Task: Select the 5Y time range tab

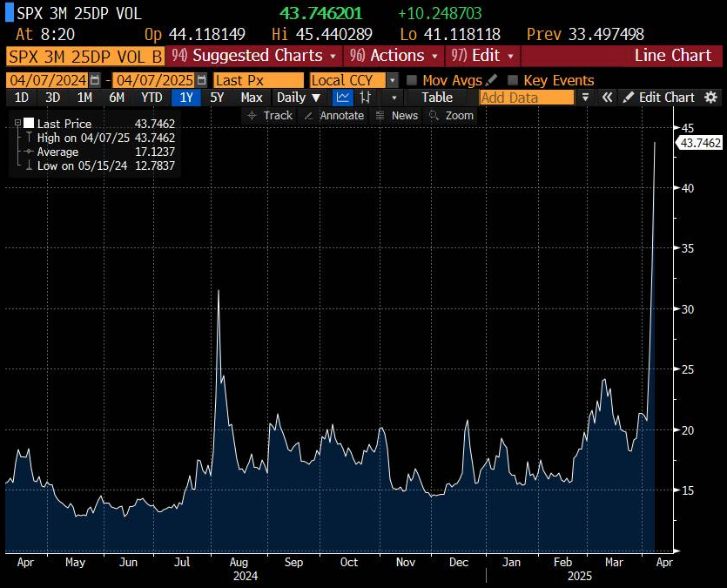Action: point(218,98)
